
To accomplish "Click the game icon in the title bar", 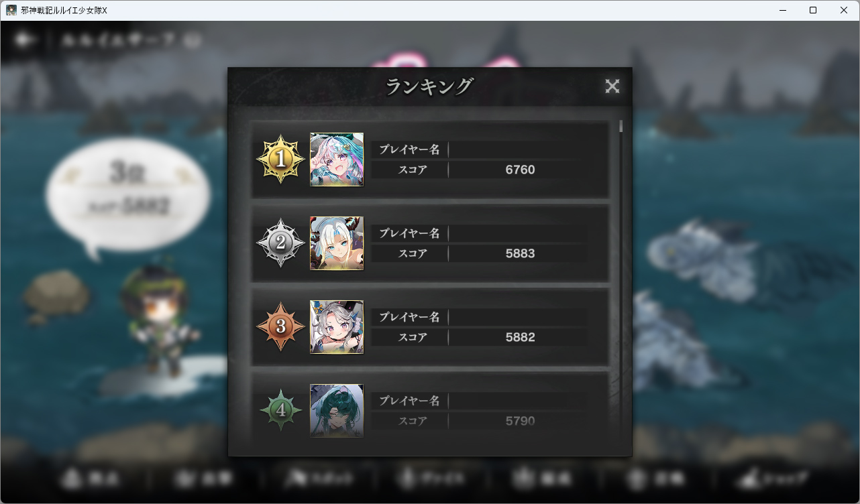I will click(x=11, y=10).
